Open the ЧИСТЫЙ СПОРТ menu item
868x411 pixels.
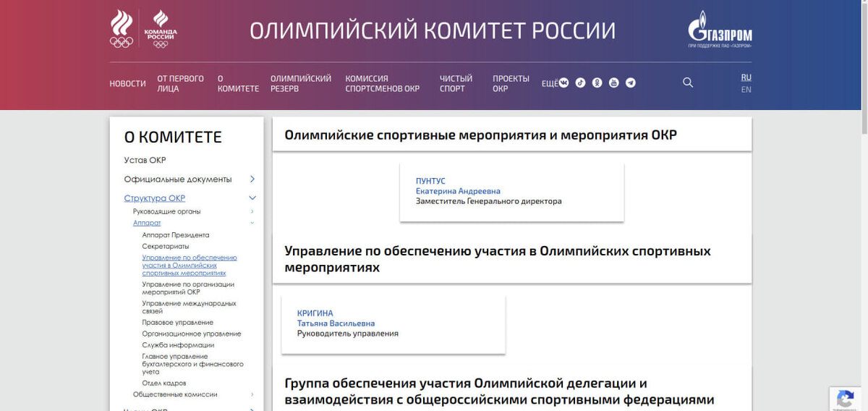click(x=456, y=84)
